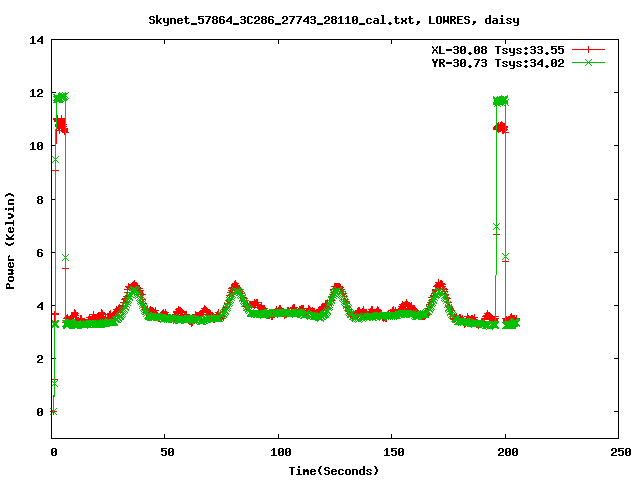Select the XL-30.08 Tsys:33.55 legend entry
This screenshot has width=640, height=480.
click(x=498, y=50)
